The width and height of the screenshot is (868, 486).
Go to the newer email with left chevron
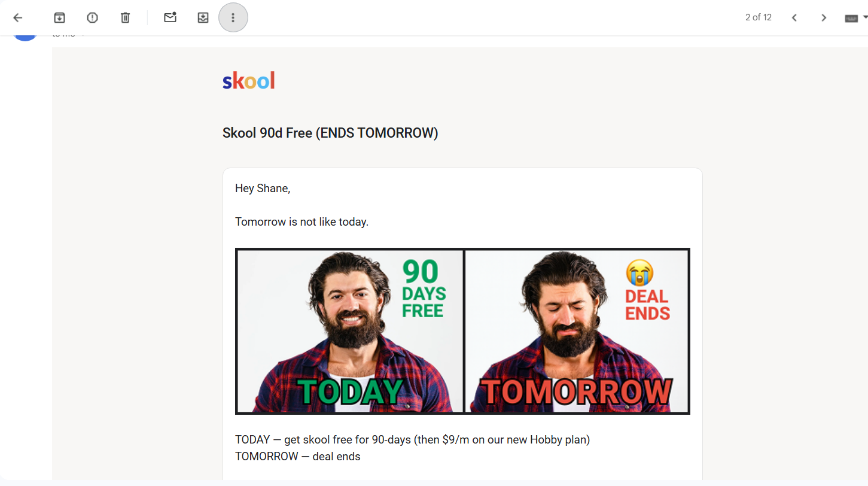click(x=794, y=18)
